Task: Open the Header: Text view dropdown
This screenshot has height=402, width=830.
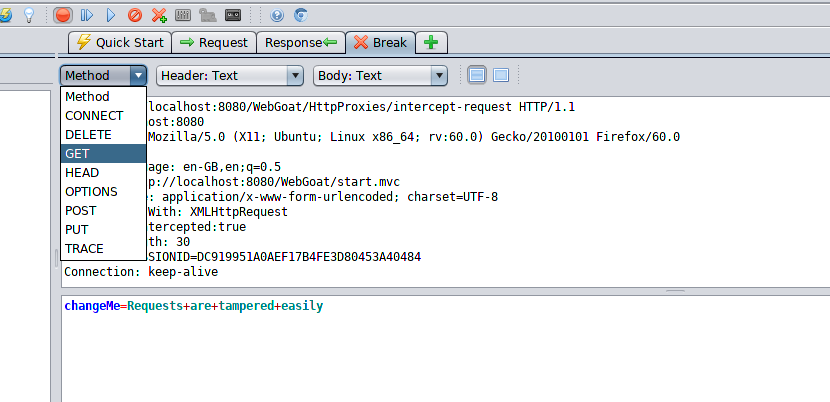Action: click(229, 75)
